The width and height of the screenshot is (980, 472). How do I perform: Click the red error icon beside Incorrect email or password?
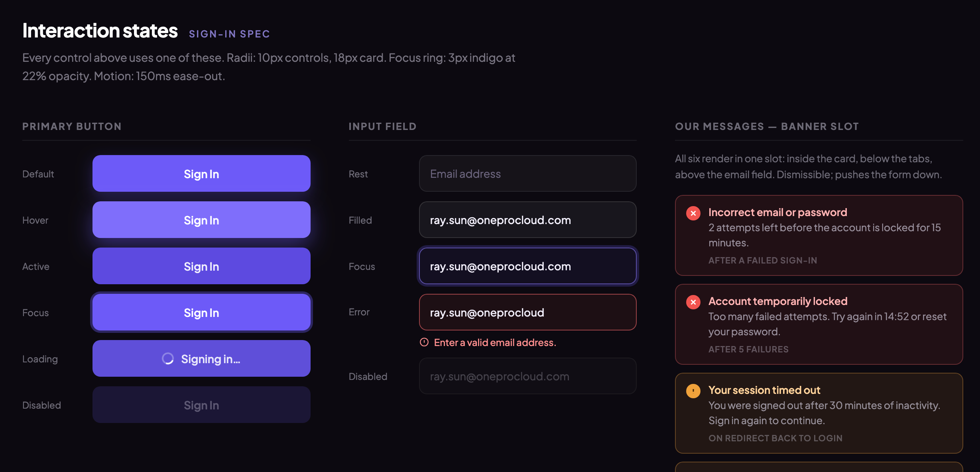click(x=693, y=213)
